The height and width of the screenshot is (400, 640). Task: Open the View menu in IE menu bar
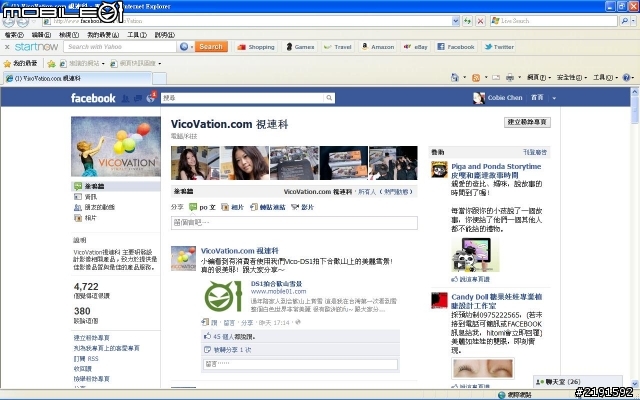click(x=69, y=35)
